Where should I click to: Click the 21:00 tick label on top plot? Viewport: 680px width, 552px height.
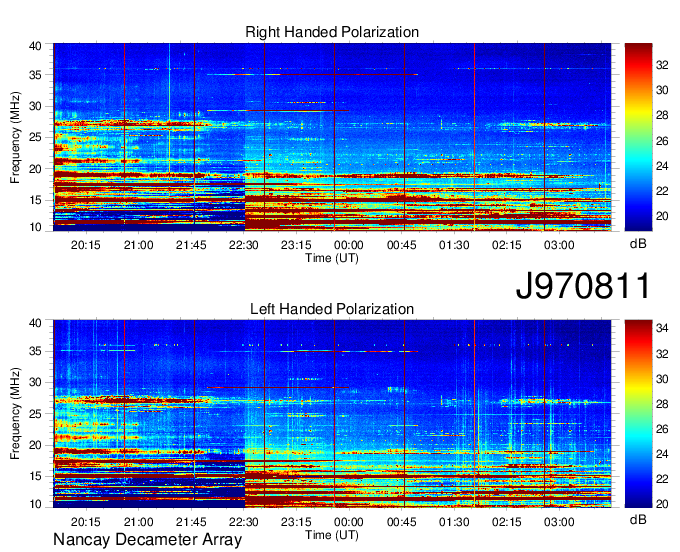coord(138,245)
